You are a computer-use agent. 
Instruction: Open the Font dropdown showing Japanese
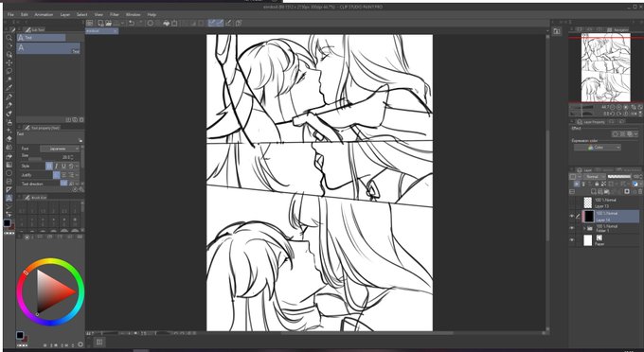coord(60,149)
